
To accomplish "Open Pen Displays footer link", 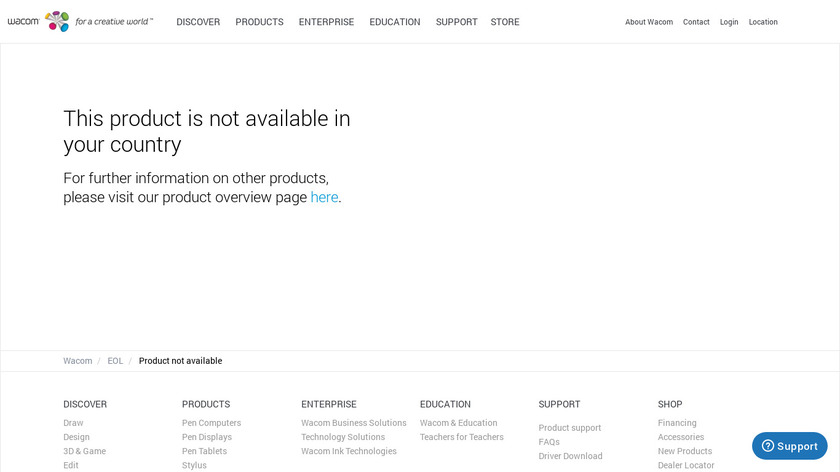I will click(207, 437).
